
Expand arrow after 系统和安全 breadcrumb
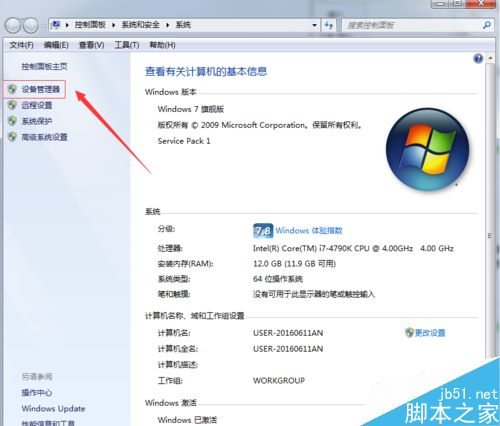click(167, 25)
